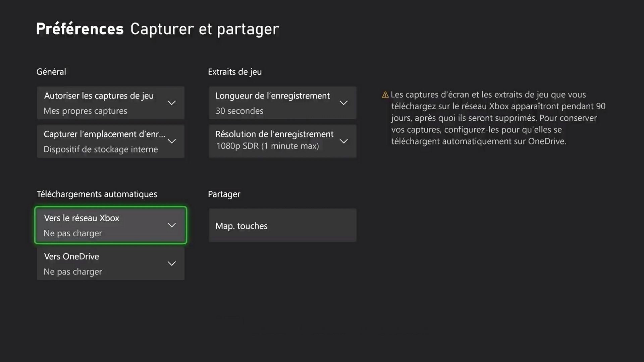The height and width of the screenshot is (362, 644).
Task: Click chevron on Résolution de l'enregistrement
Action: [343, 141]
